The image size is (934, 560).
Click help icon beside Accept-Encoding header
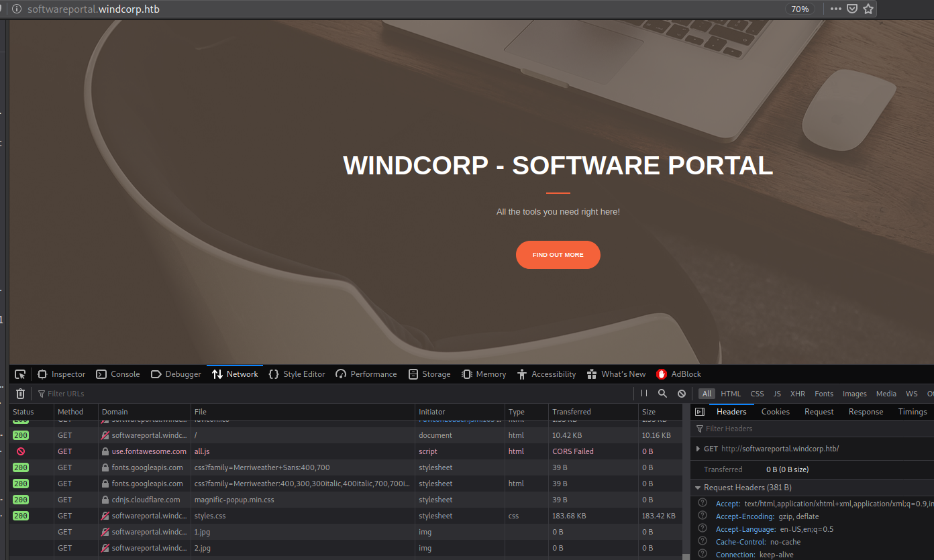click(703, 516)
